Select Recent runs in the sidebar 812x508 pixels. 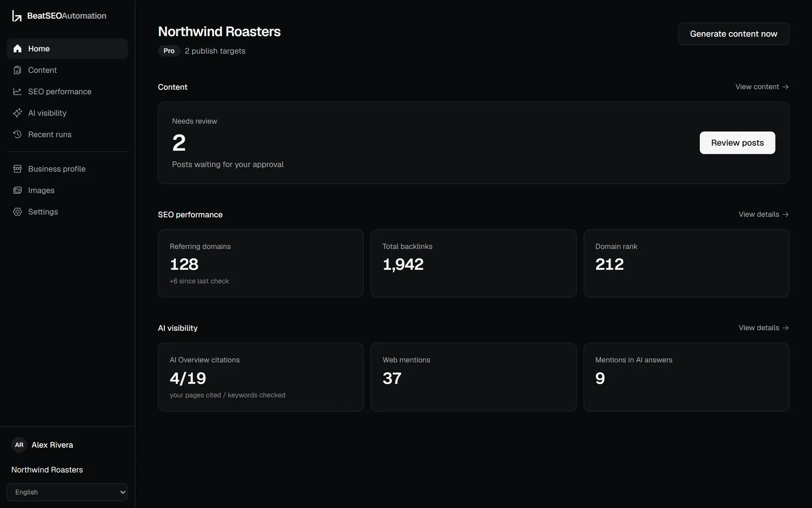pos(67,135)
